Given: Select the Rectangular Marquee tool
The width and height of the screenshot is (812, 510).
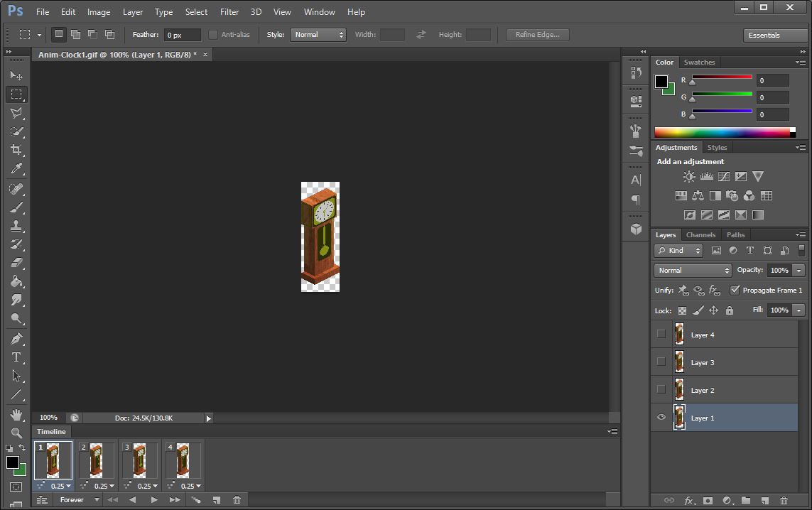Looking at the screenshot, I should (16, 94).
